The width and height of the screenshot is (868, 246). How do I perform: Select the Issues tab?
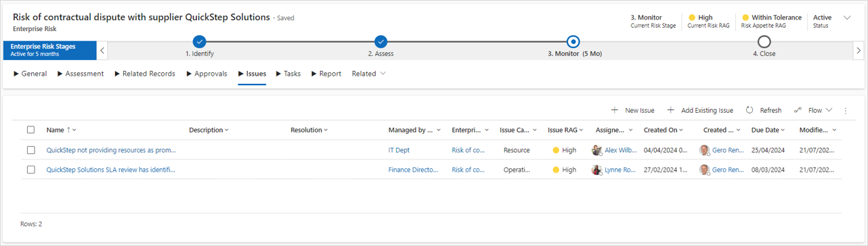click(252, 74)
